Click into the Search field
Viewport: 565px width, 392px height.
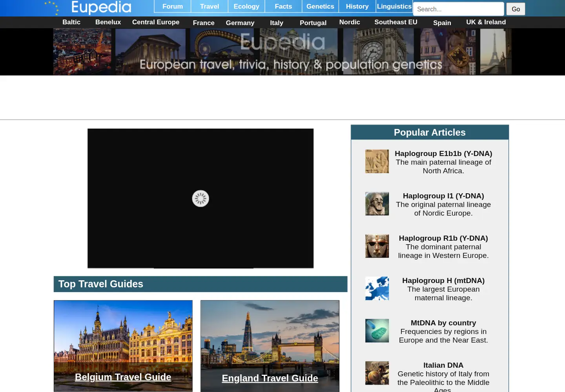(x=458, y=9)
